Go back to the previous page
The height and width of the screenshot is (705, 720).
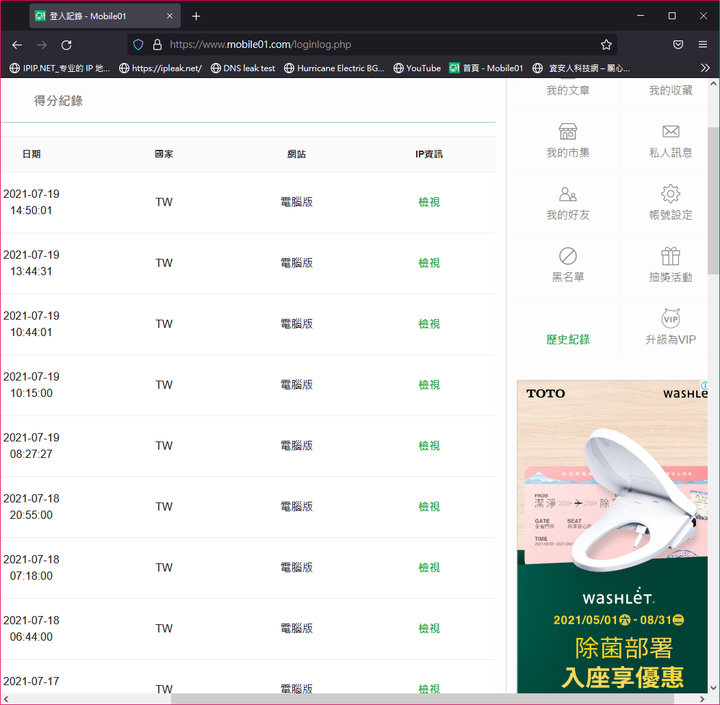pyautogui.click(x=17, y=45)
